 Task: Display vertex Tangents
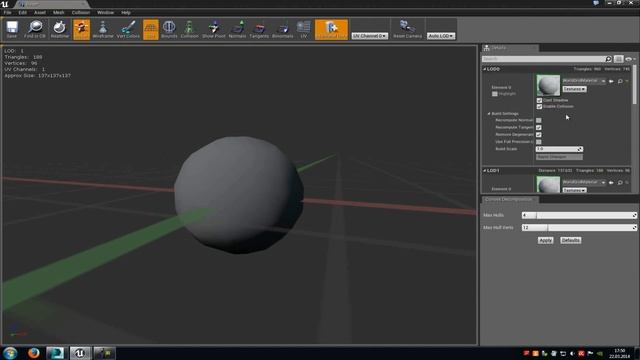point(259,29)
